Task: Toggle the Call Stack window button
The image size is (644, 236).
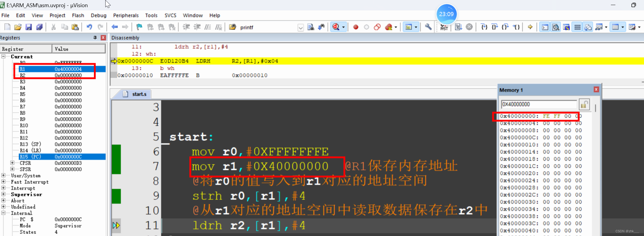Action: click(588, 27)
